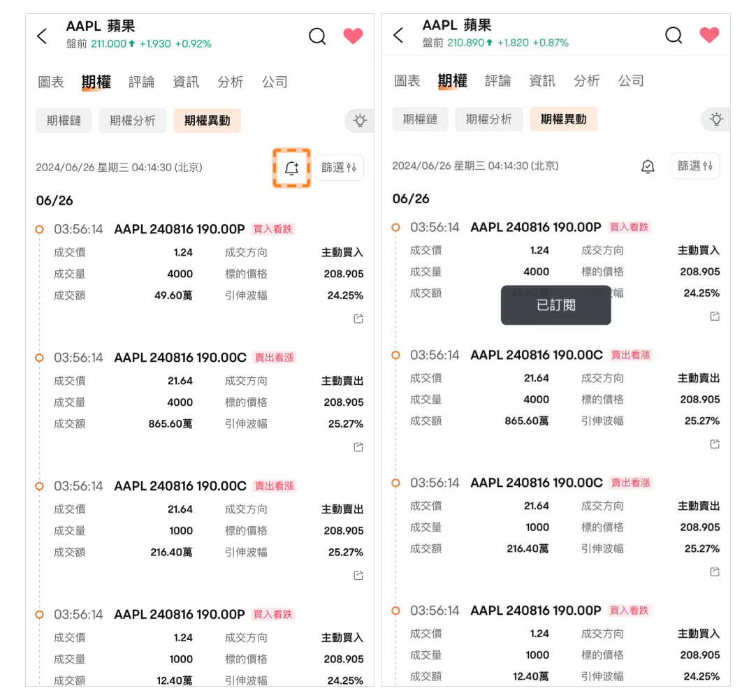Share the 865.60萬 trade in left screen

[x=358, y=447]
